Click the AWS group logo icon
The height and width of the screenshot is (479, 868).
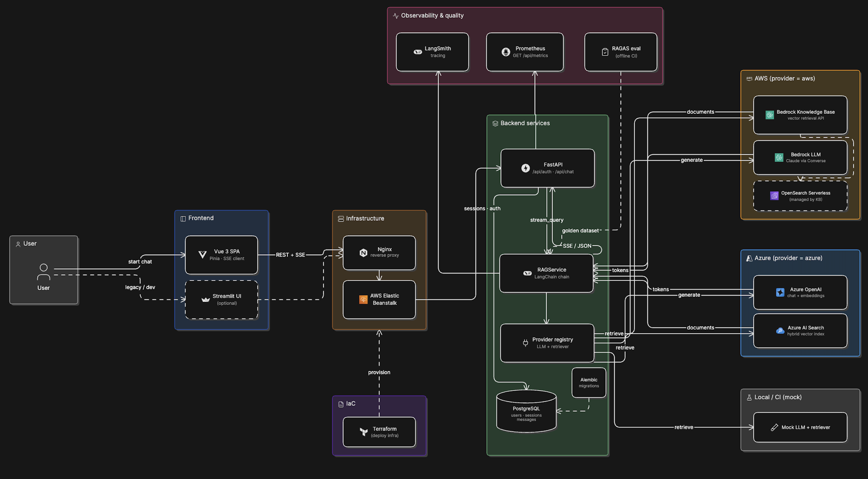[749, 79]
